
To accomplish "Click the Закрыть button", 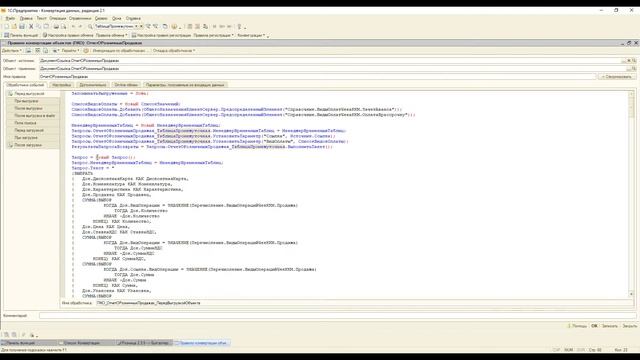I will coord(629,326).
